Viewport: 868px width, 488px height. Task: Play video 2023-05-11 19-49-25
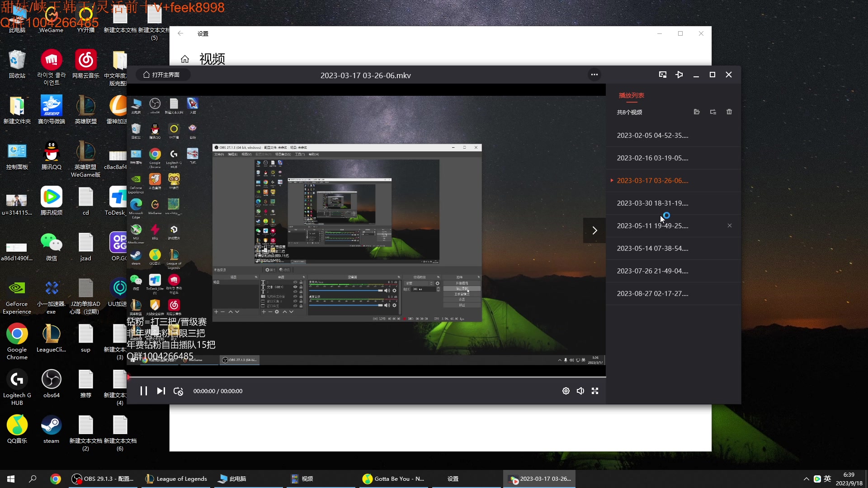pos(674,226)
